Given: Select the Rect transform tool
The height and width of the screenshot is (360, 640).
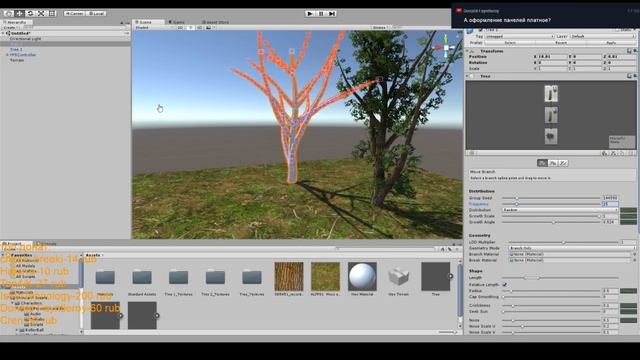Looking at the screenshot, I should [x=52, y=13].
